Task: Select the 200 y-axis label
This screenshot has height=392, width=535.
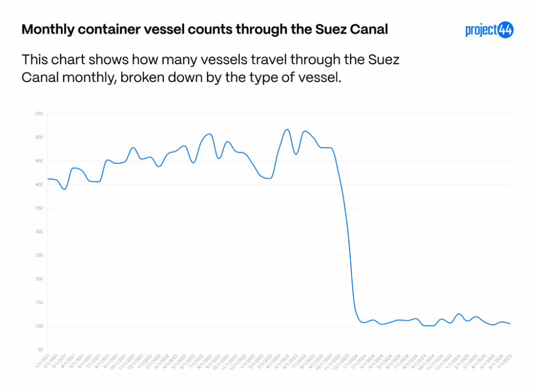Action: click(39, 279)
